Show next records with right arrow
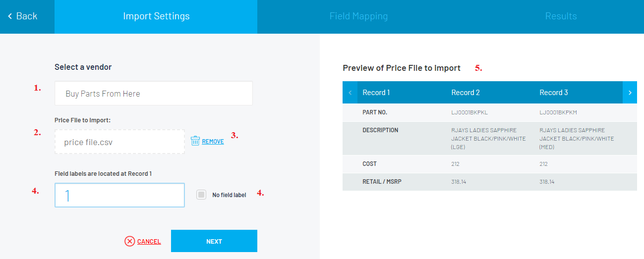Viewport: 644px width, 259px height. (630, 93)
